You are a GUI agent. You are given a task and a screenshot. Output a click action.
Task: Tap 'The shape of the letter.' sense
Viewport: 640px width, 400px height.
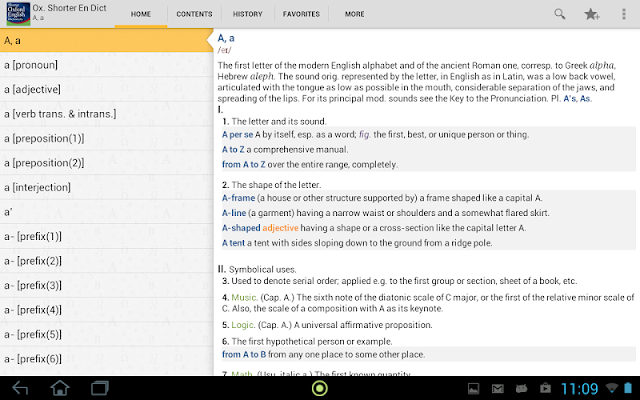pos(276,185)
